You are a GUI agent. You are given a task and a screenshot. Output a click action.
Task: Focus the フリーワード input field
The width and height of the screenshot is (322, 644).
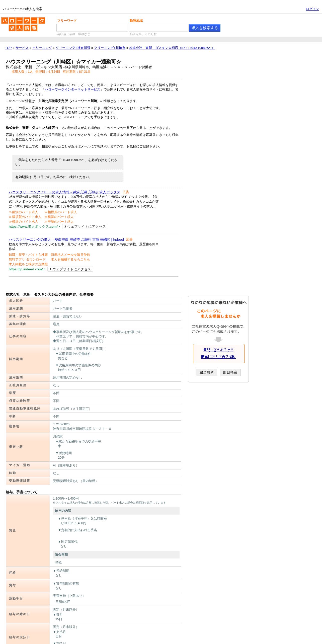pyautogui.click(x=92, y=28)
